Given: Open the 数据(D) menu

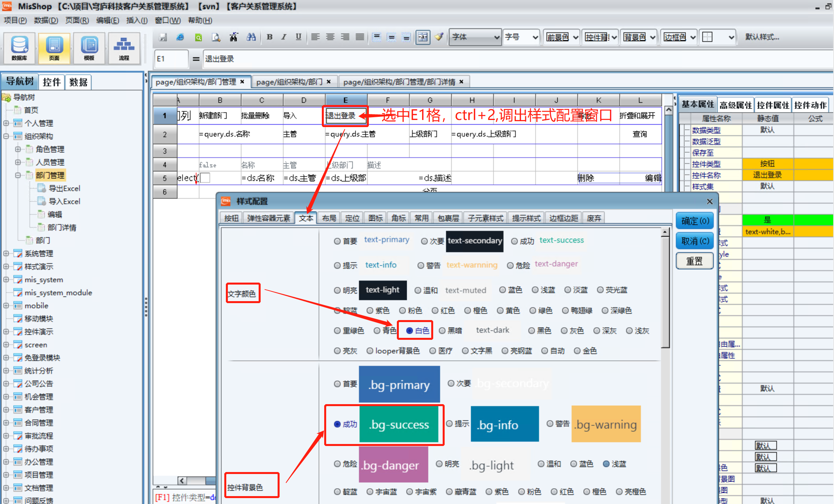Looking at the screenshot, I should [46, 20].
